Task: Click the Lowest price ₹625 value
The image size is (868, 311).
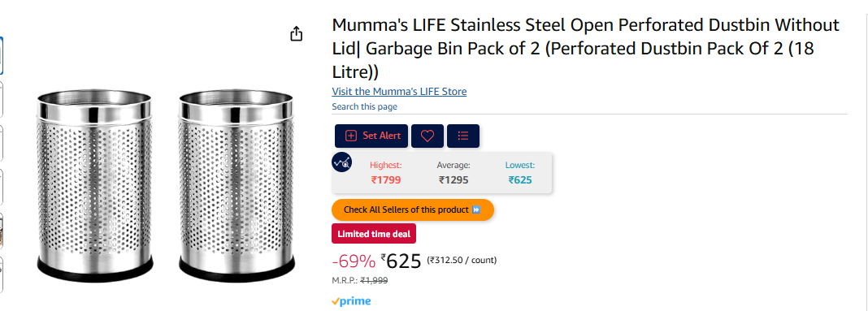Action: pyautogui.click(x=520, y=179)
